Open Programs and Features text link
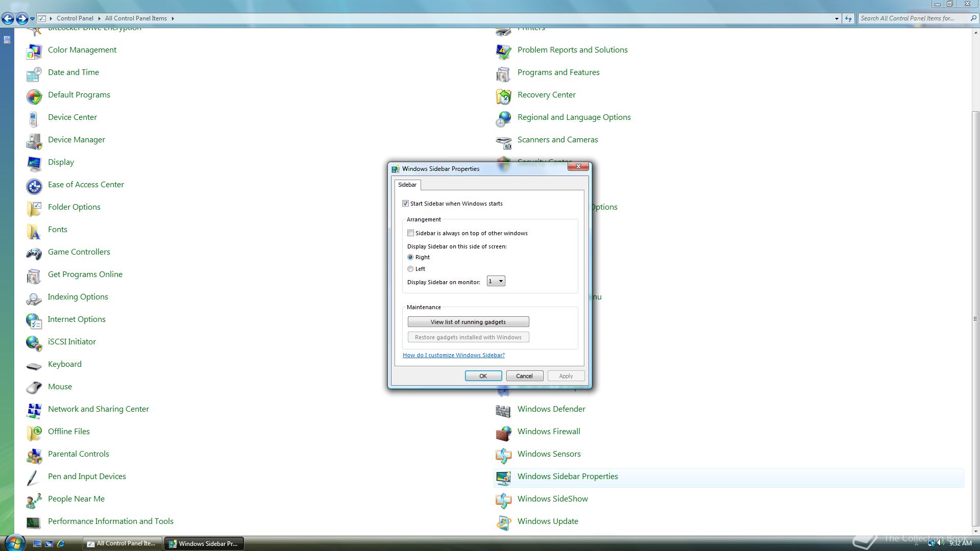This screenshot has width=980, height=551. (558, 72)
